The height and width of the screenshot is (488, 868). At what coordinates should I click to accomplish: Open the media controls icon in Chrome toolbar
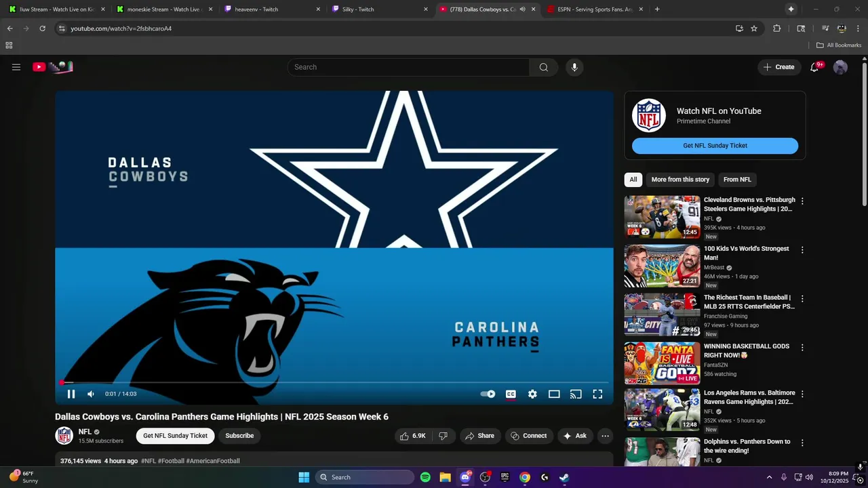pyautogui.click(x=825, y=28)
